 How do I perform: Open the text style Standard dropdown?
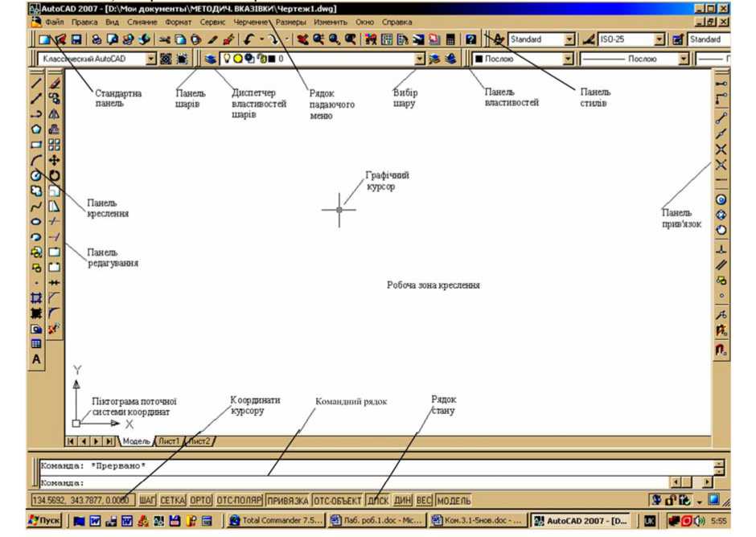570,39
